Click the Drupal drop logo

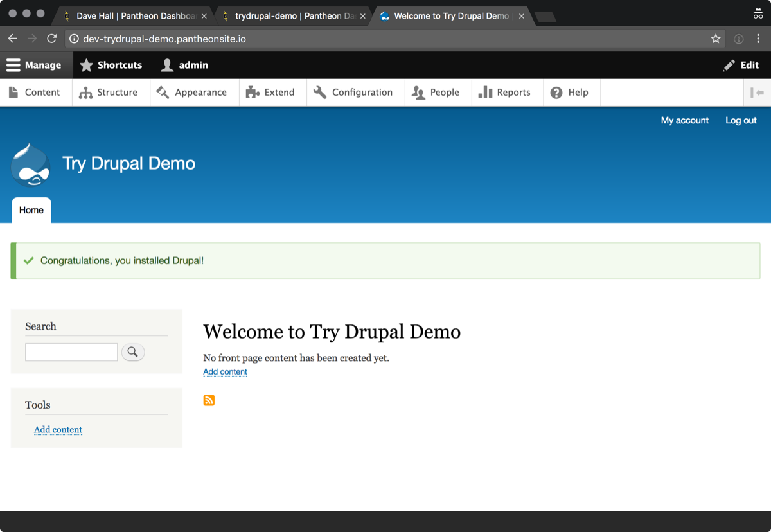(30, 165)
